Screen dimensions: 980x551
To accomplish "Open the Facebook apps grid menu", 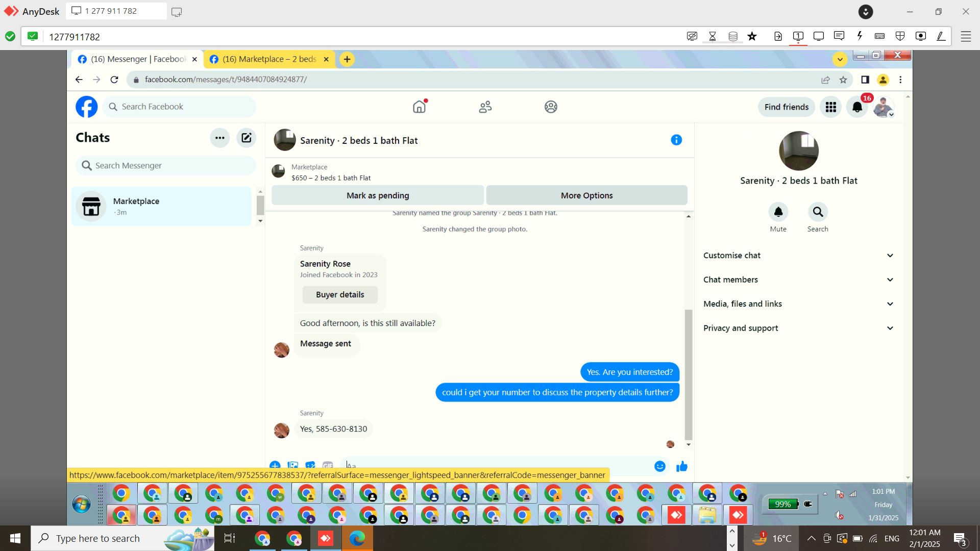I will pos(830,107).
